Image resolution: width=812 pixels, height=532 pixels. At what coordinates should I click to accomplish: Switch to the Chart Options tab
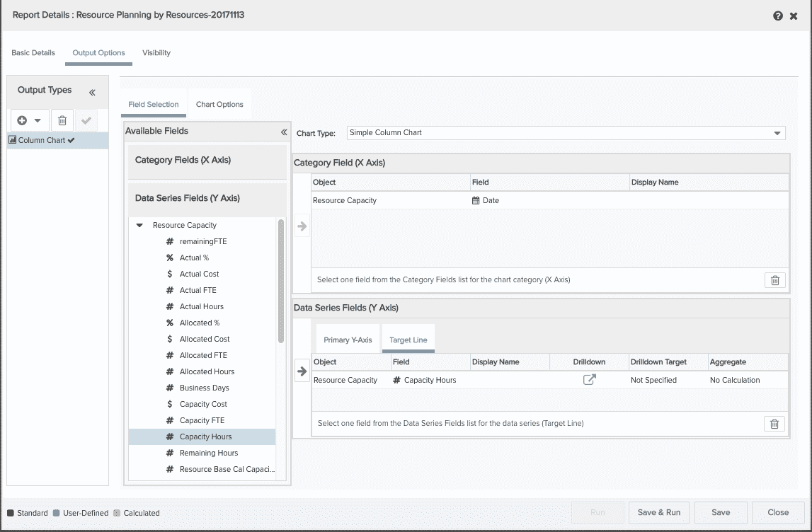[x=219, y=105]
